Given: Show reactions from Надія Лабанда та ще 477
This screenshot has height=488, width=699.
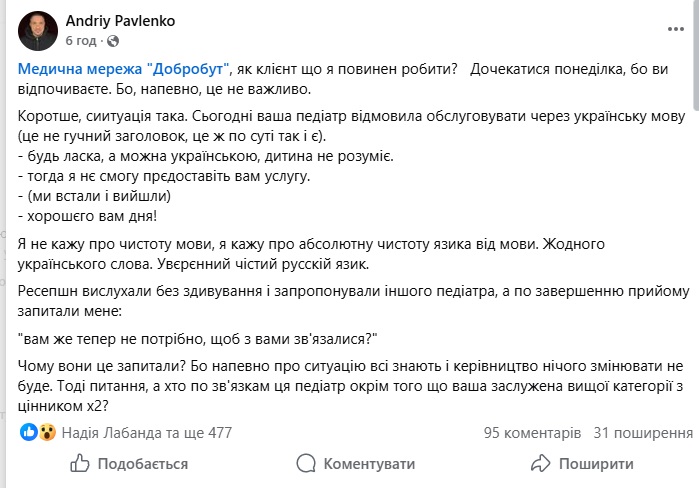Looking at the screenshot, I should [147, 433].
